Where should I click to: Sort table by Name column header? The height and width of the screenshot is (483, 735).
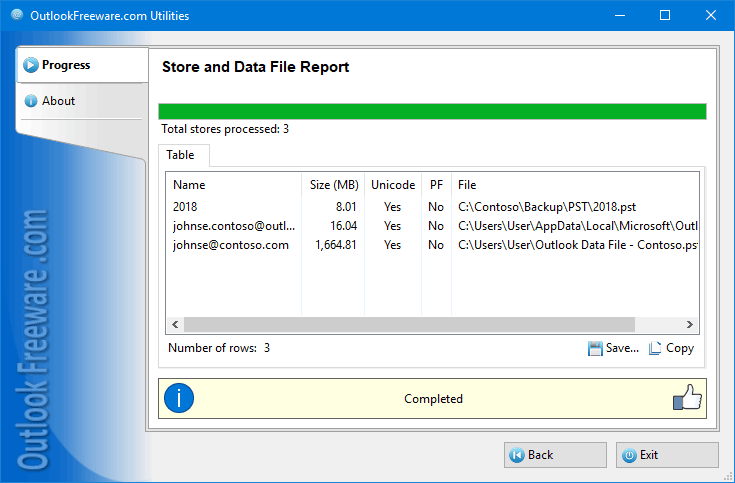pyautogui.click(x=233, y=185)
